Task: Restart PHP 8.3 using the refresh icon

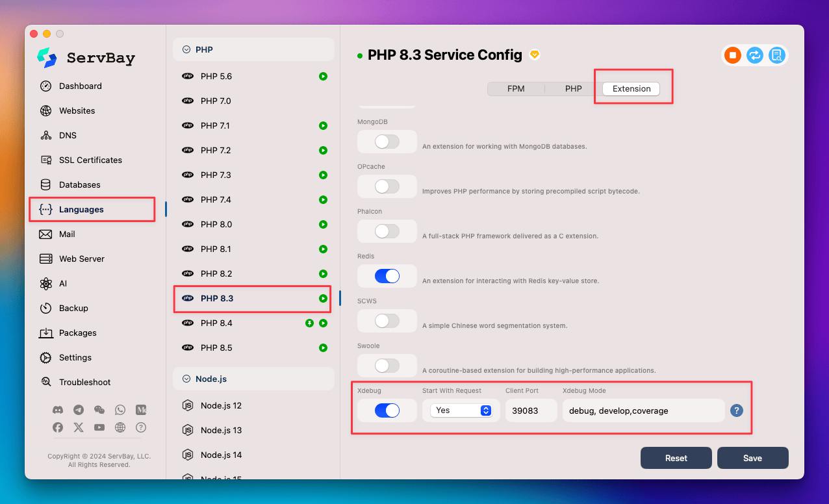Action: (x=754, y=55)
